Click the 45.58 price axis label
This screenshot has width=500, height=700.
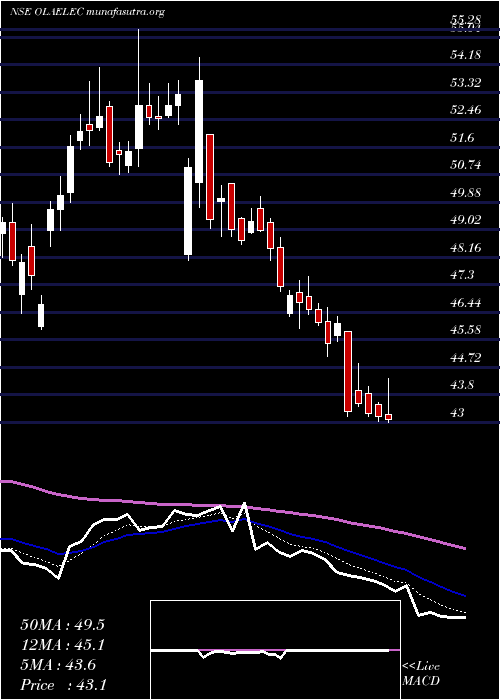pyautogui.click(x=466, y=330)
